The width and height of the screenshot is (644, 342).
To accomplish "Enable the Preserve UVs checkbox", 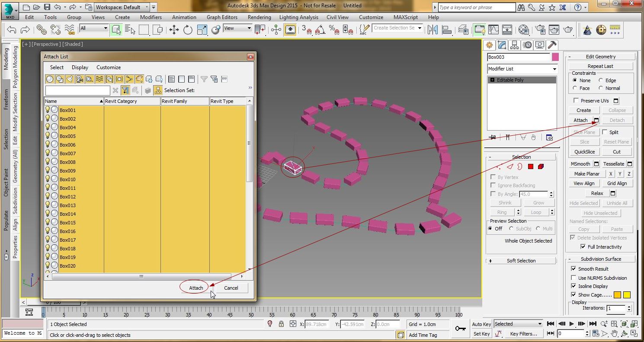I will (575, 100).
